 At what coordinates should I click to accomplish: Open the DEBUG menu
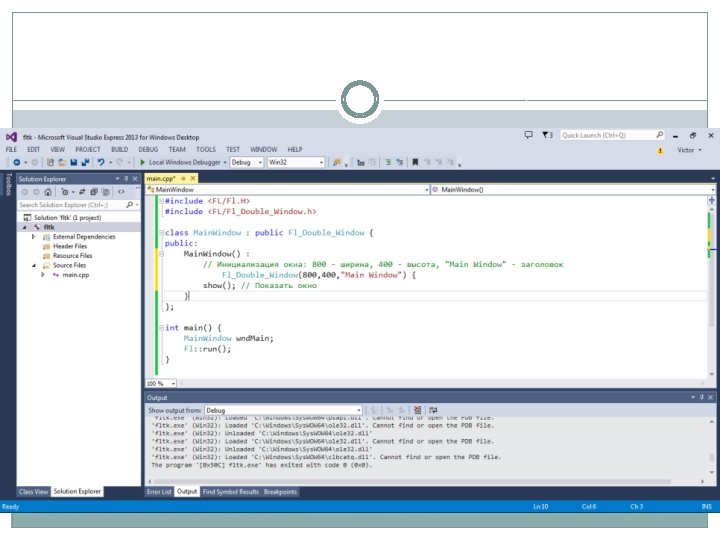coord(148,150)
